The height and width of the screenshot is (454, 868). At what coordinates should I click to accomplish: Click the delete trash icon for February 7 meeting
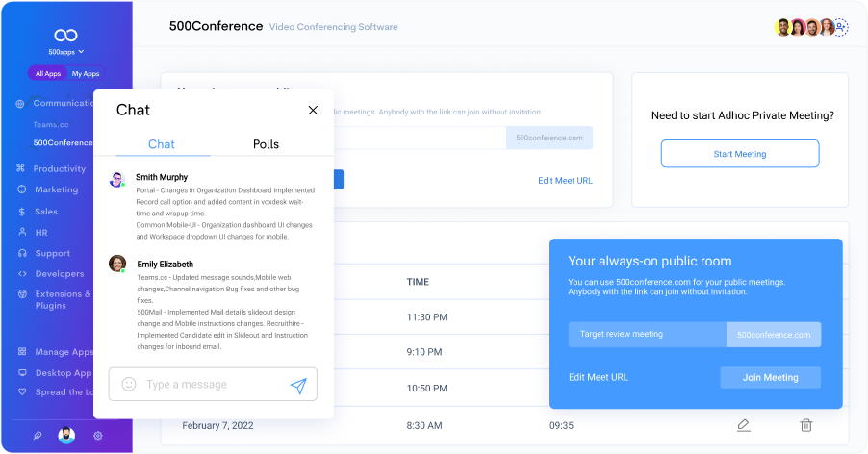tap(806, 424)
